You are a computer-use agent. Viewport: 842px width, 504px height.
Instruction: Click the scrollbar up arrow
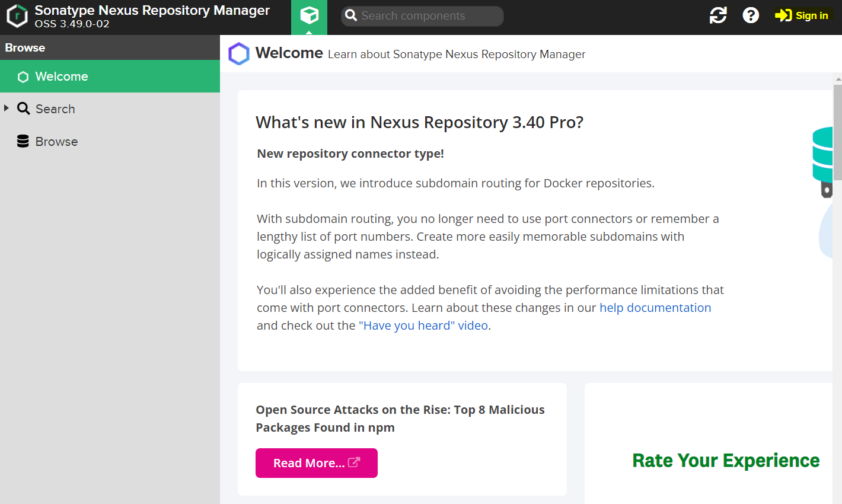click(838, 78)
